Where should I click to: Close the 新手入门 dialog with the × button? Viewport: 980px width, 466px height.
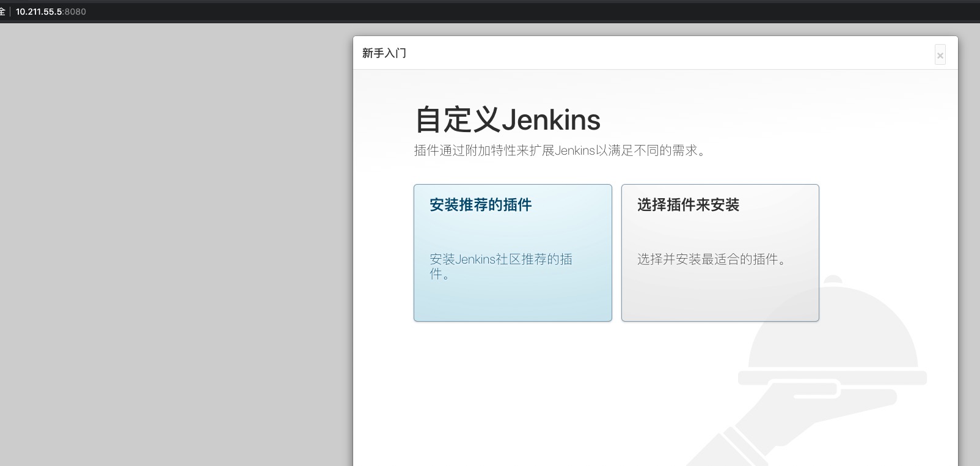(940, 55)
